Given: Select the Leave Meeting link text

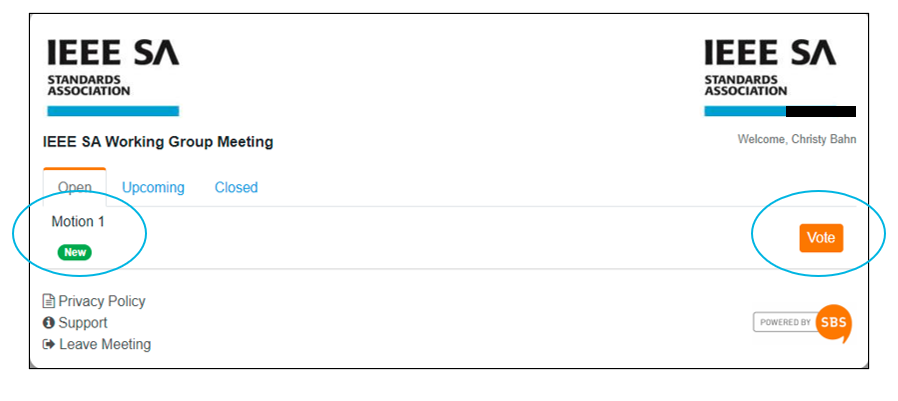Looking at the screenshot, I should [105, 344].
